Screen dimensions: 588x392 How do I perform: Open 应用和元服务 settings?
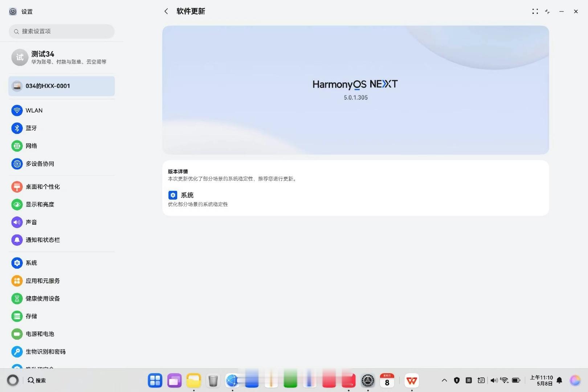pos(62,281)
